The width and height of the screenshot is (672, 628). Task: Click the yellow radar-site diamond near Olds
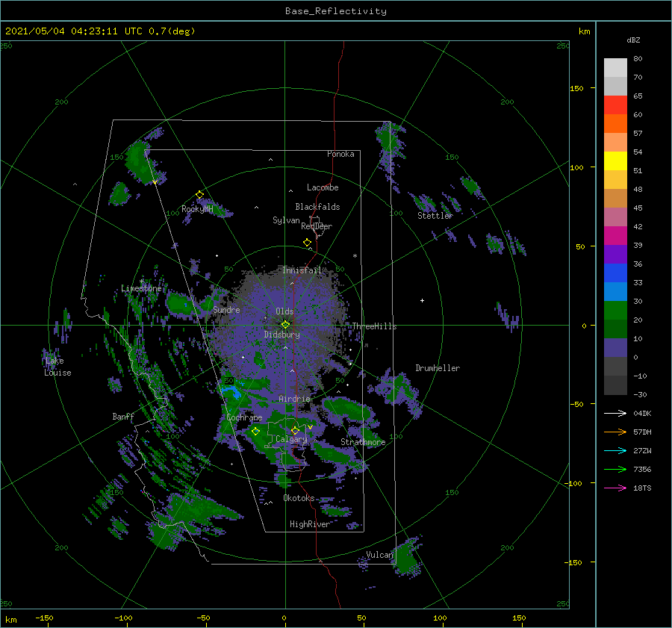(x=285, y=325)
